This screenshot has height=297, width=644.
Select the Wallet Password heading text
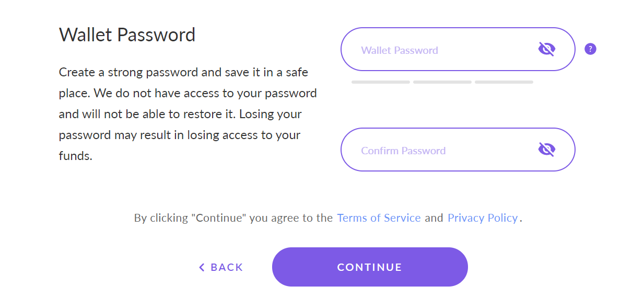(x=127, y=35)
